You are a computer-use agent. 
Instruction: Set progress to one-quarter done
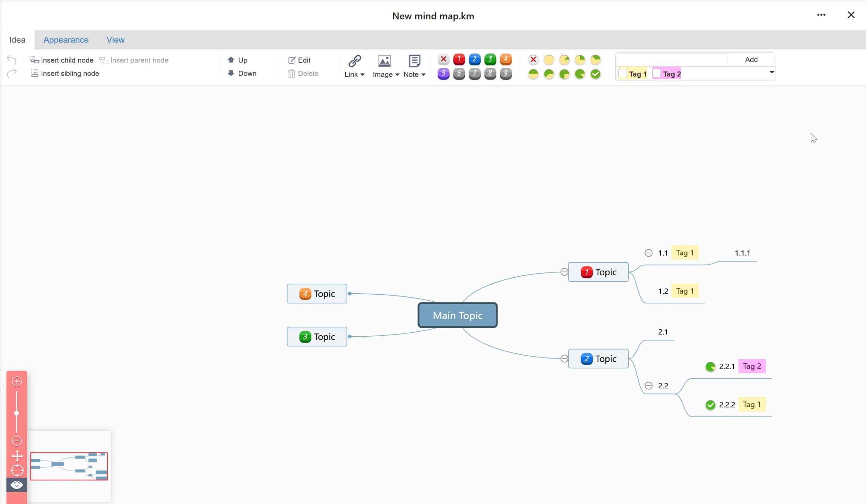[x=580, y=60]
